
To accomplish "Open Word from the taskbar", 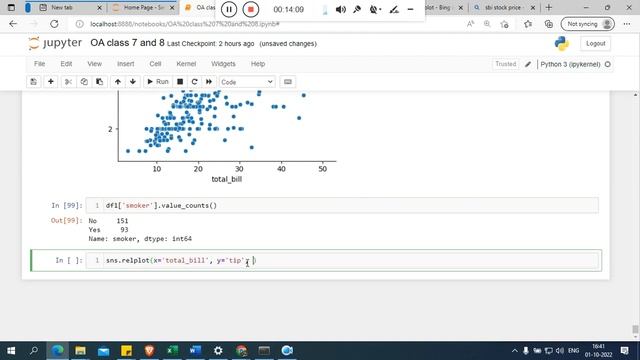I will [195, 351].
